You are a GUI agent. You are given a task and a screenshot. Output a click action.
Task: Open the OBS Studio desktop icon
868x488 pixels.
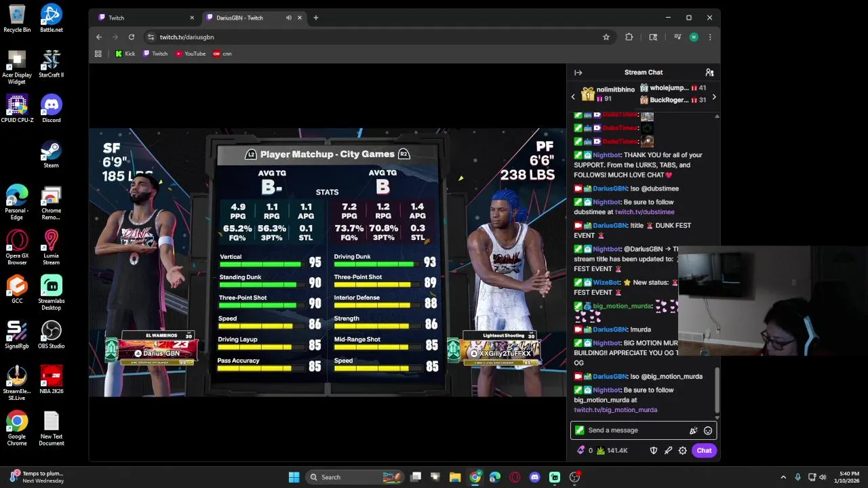coord(51,335)
